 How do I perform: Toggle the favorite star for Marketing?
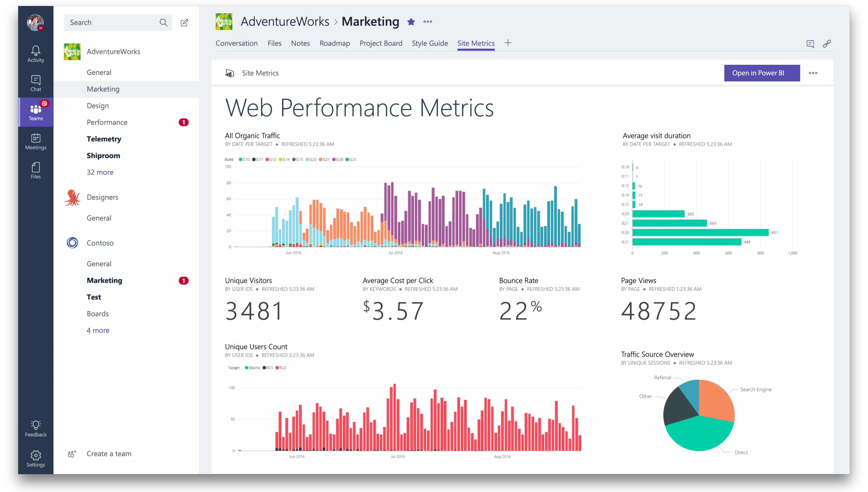pos(411,22)
